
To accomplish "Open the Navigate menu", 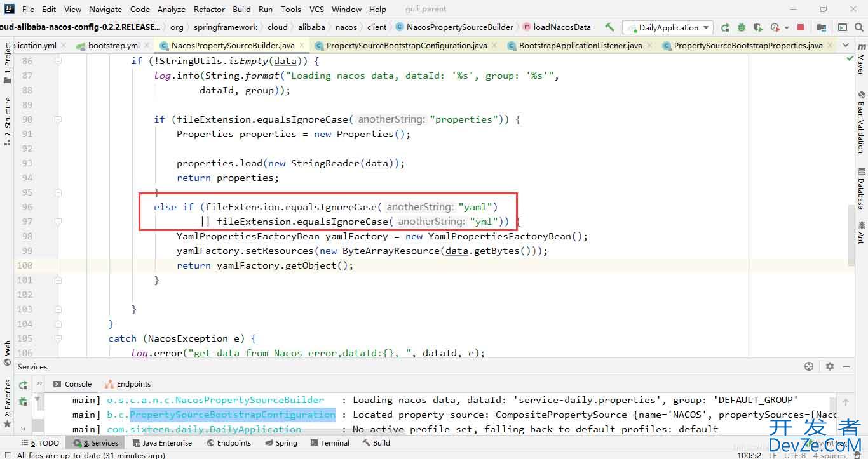I will pos(105,9).
